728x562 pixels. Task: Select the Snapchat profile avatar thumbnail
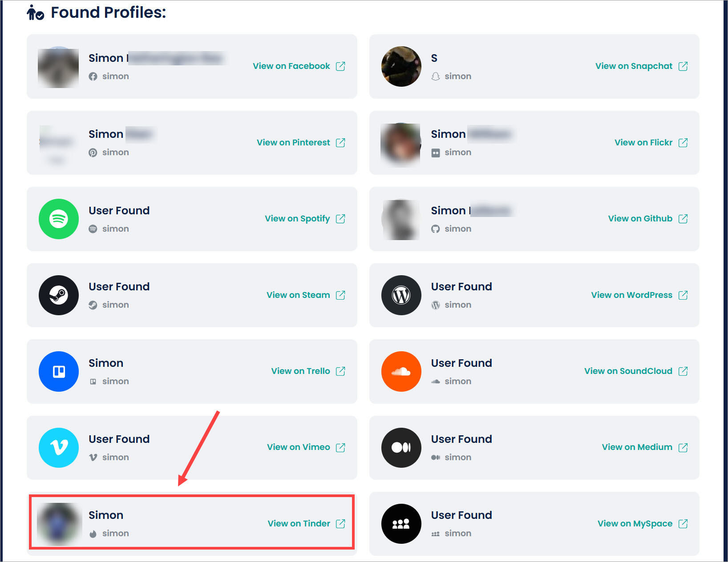401,66
